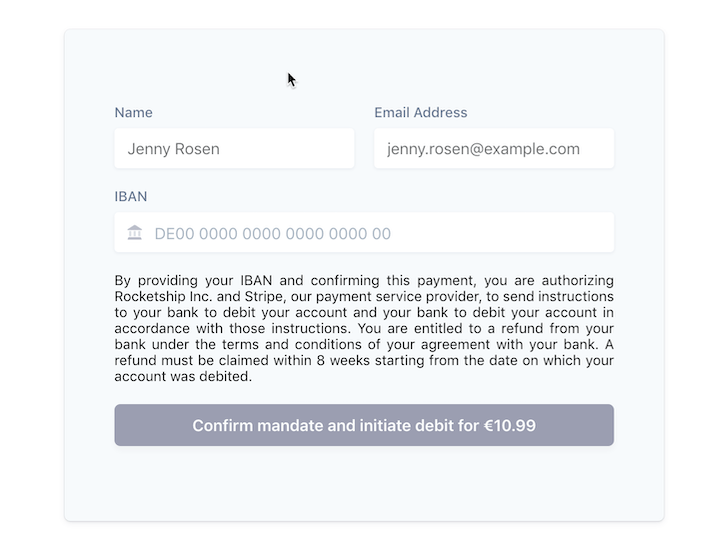The width and height of the screenshot is (727, 551).
Task: Click the IBAN placeholder DE00 0000 number
Action: pos(273,233)
